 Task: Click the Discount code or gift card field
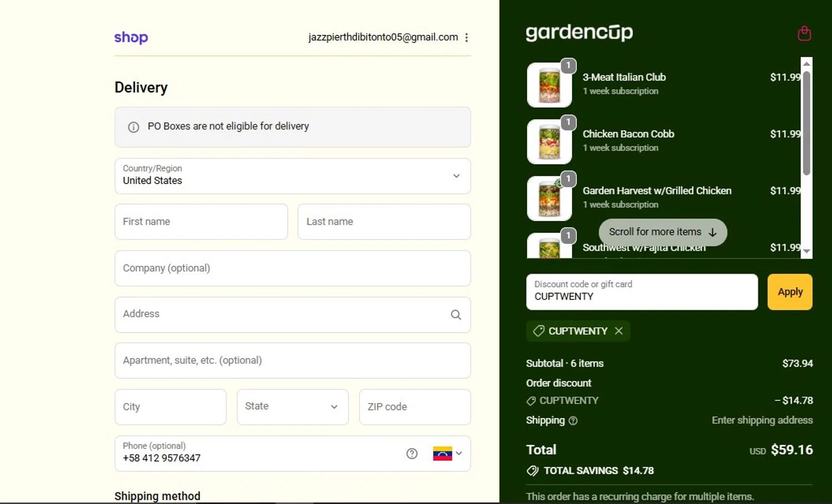pos(642,292)
